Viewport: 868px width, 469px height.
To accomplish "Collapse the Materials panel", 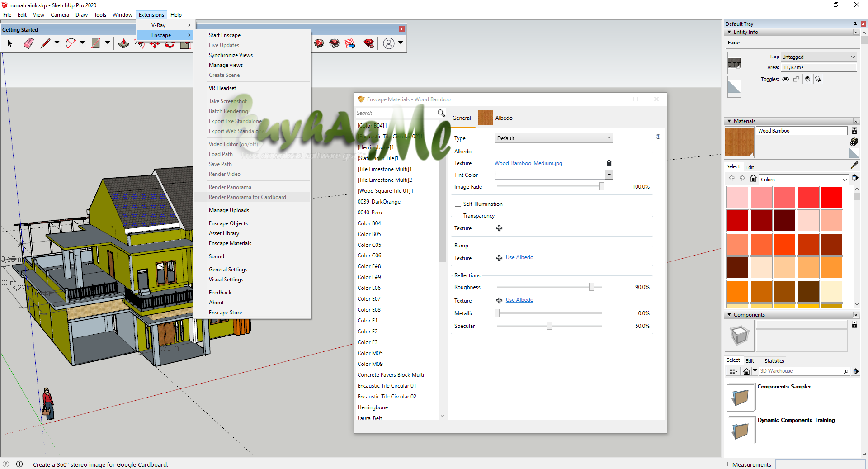I will point(729,121).
